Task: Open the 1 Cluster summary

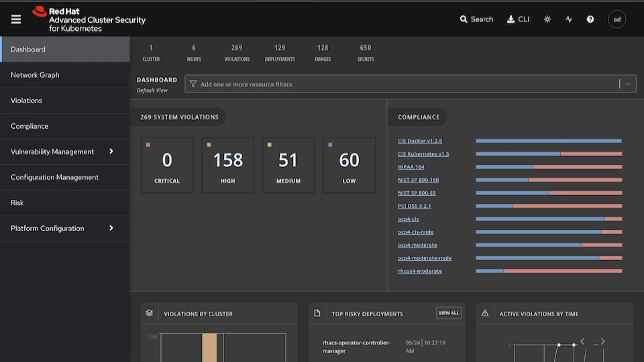Action: tap(151, 53)
